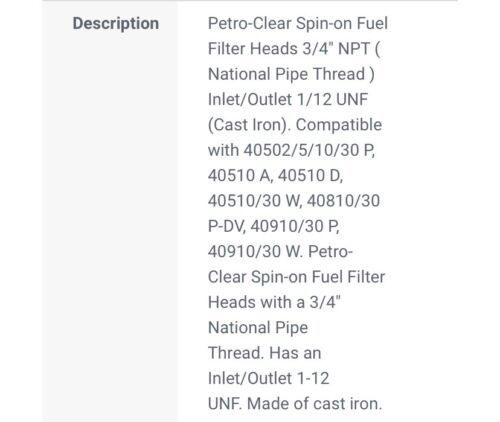
Task: Click the Description label
Action: (x=116, y=24)
